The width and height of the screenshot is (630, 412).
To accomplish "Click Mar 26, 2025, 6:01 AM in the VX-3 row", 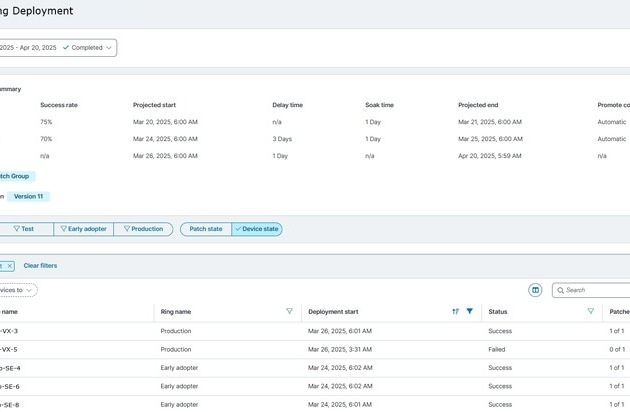I will (x=340, y=331).
